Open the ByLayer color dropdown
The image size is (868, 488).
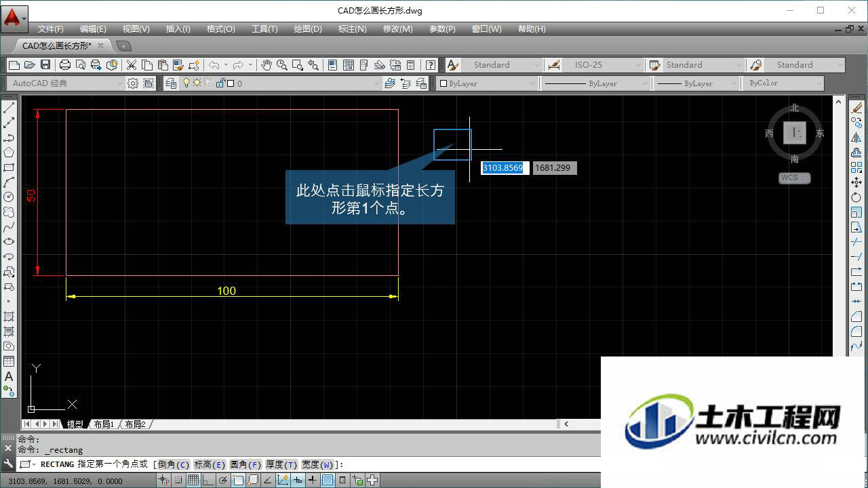tap(488, 83)
